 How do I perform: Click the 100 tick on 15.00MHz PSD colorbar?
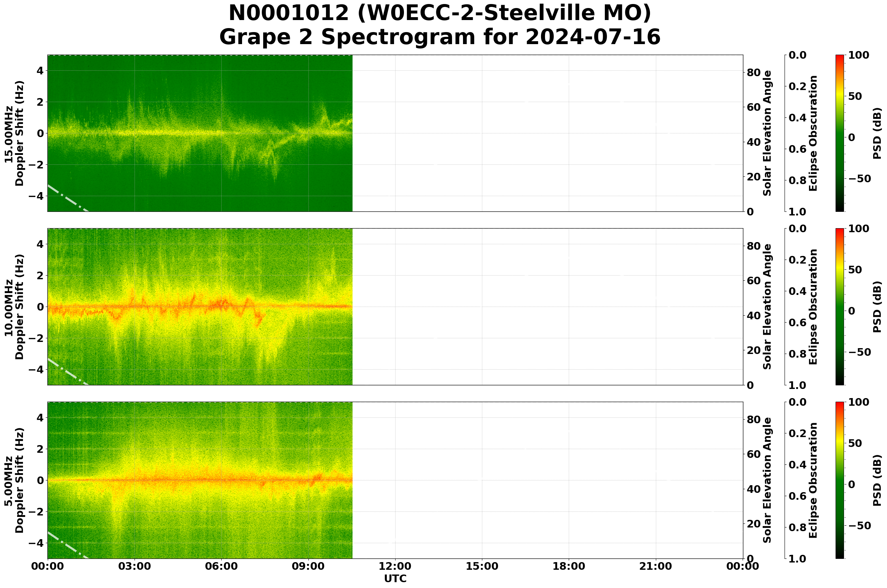859,55
